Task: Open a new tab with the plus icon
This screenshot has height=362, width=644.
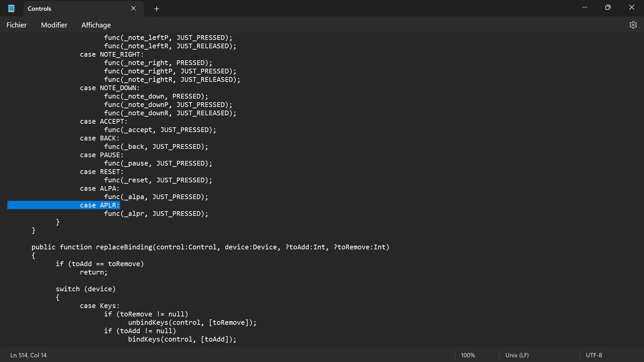Action: click(x=156, y=9)
